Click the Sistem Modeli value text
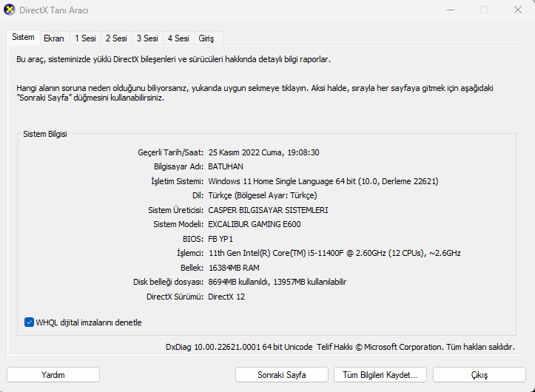 [255, 224]
